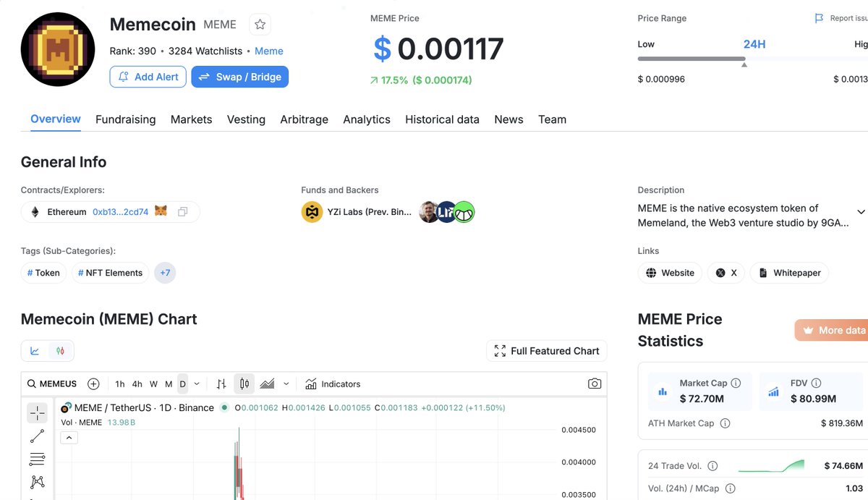Click the 24 Trade Vol. info icon

[x=712, y=466]
